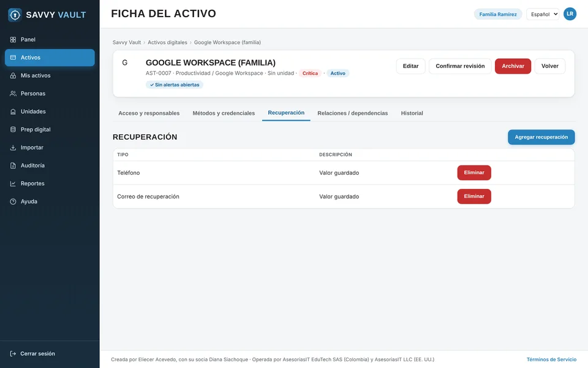This screenshot has width=588, height=368.
Task: Click the Sin alertas abiertas badge
Action: pos(175,85)
